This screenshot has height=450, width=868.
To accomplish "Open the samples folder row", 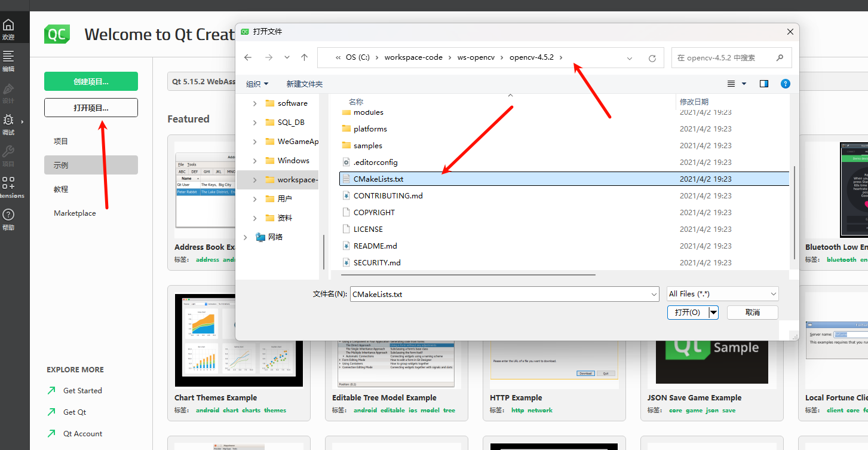I will pyautogui.click(x=564, y=145).
